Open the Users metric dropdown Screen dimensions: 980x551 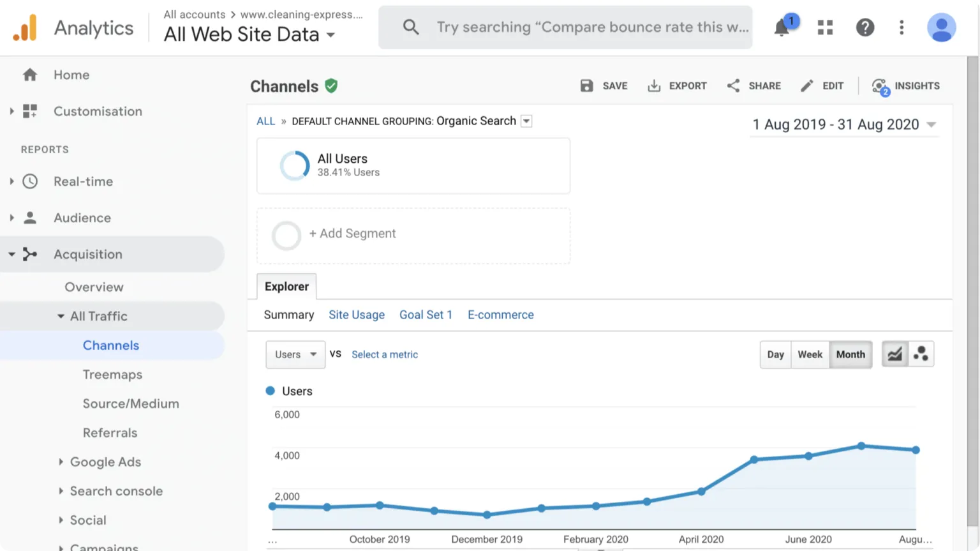point(295,354)
